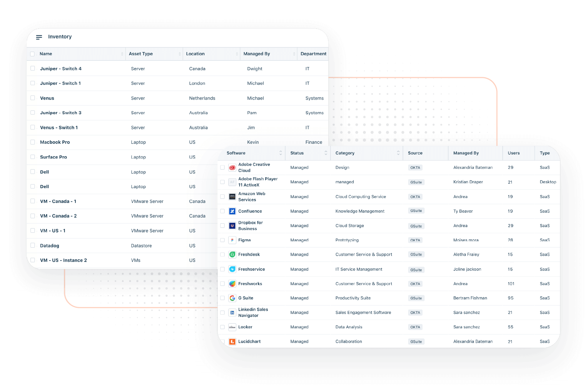Viewport: 588px width, 386px height.
Task: Open the VM - Canada - 1 asset
Action: tap(58, 201)
